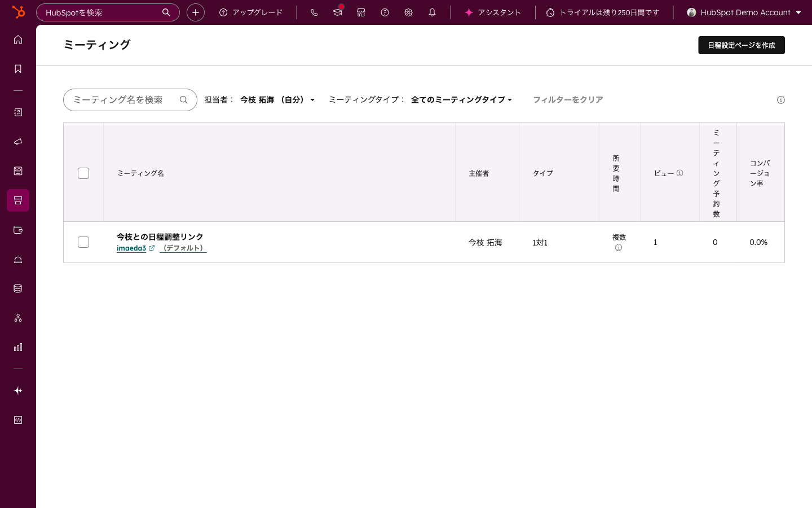Screen dimensions: 812x508
Task: Open the HubSpot Demo Account menu
Action: pyautogui.click(x=743, y=12)
